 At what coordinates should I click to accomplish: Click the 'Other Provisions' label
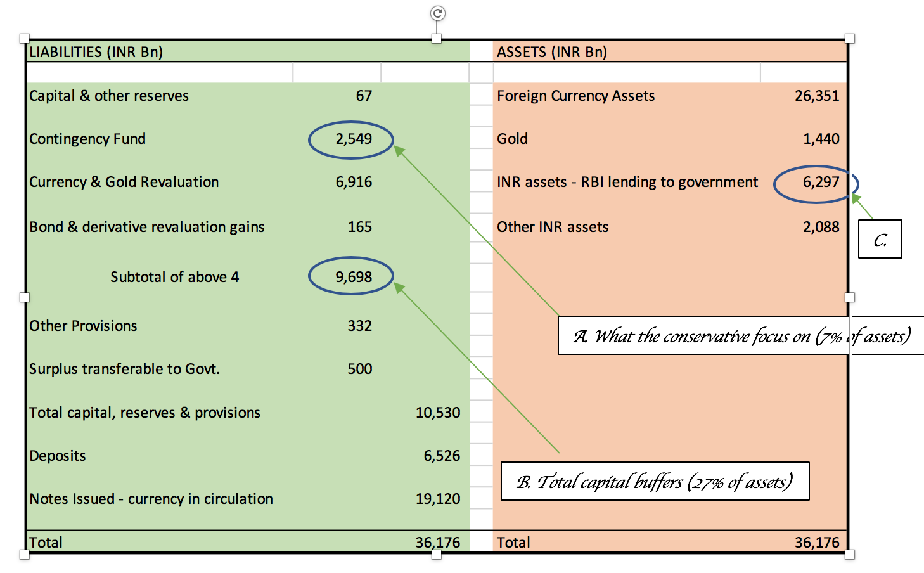click(x=83, y=326)
